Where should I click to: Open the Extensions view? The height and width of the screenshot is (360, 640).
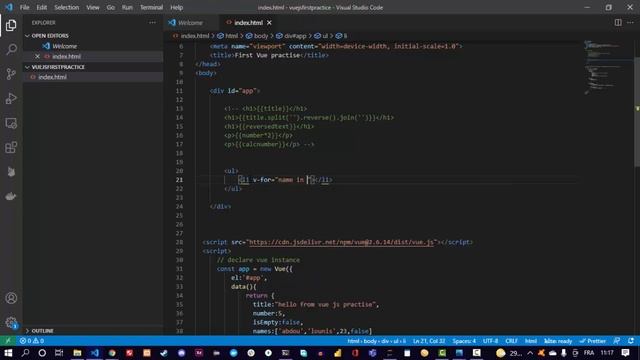(x=11, y=147)
